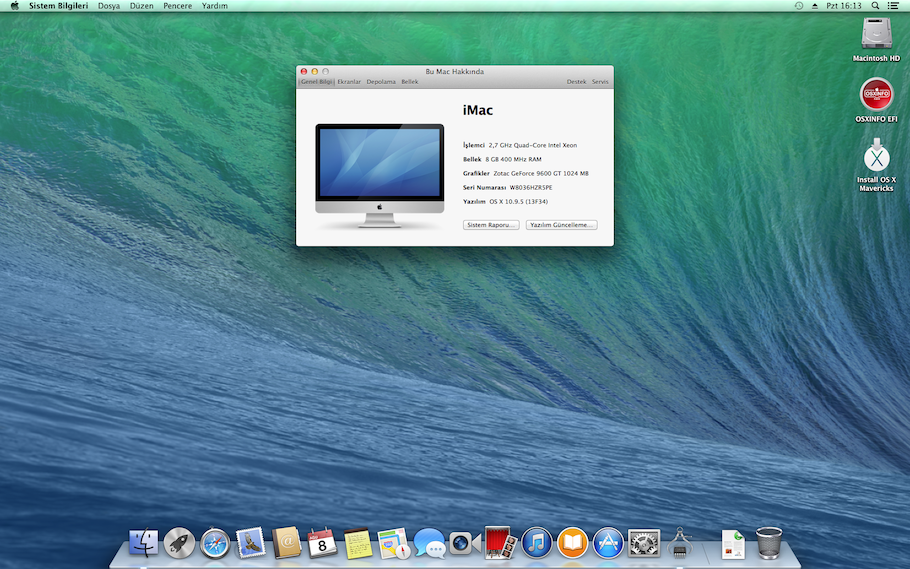Launch System Preferences gear from Dock
The image size is (910, 569).
[x=644, y=543]
